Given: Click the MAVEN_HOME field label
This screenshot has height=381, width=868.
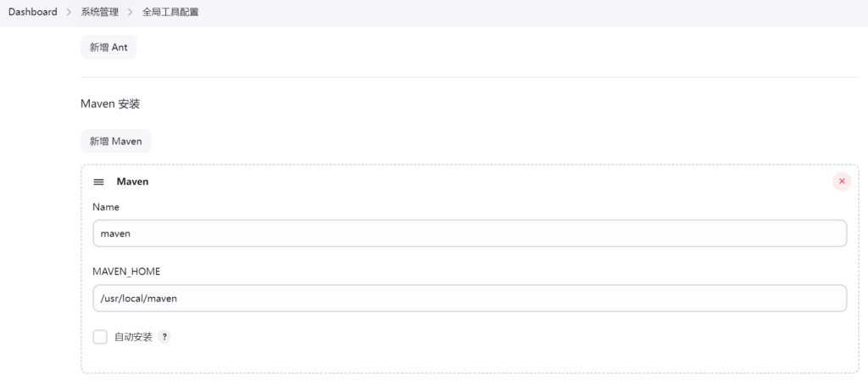Looking at the screenshot, I should pyautogui.click(x=126, y=272).
